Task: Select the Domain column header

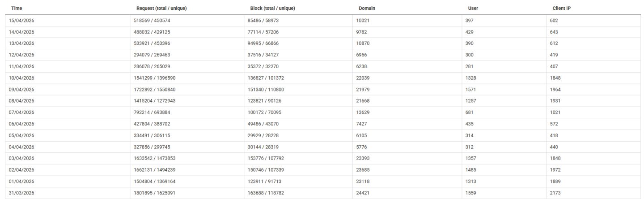Action: coord(367,9)
